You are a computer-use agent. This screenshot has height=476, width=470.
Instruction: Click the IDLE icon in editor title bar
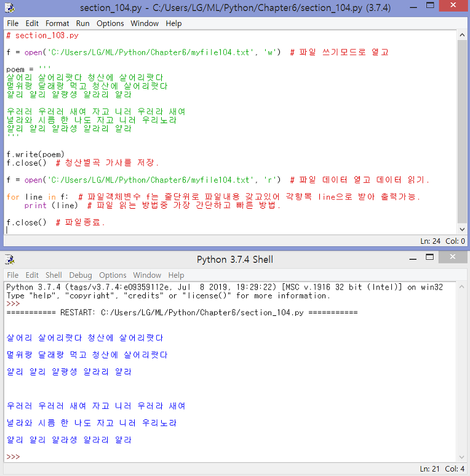click(10, 7)
